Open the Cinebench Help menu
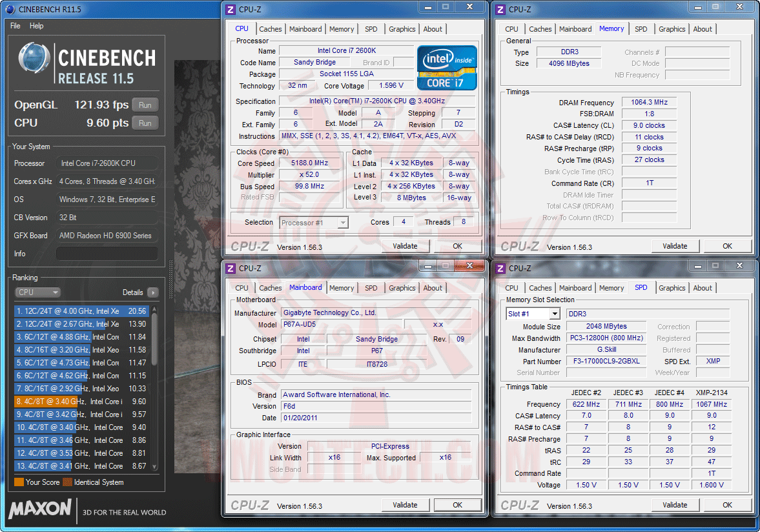This screenshot has width=760, height=532. click(x=36, y=26)
